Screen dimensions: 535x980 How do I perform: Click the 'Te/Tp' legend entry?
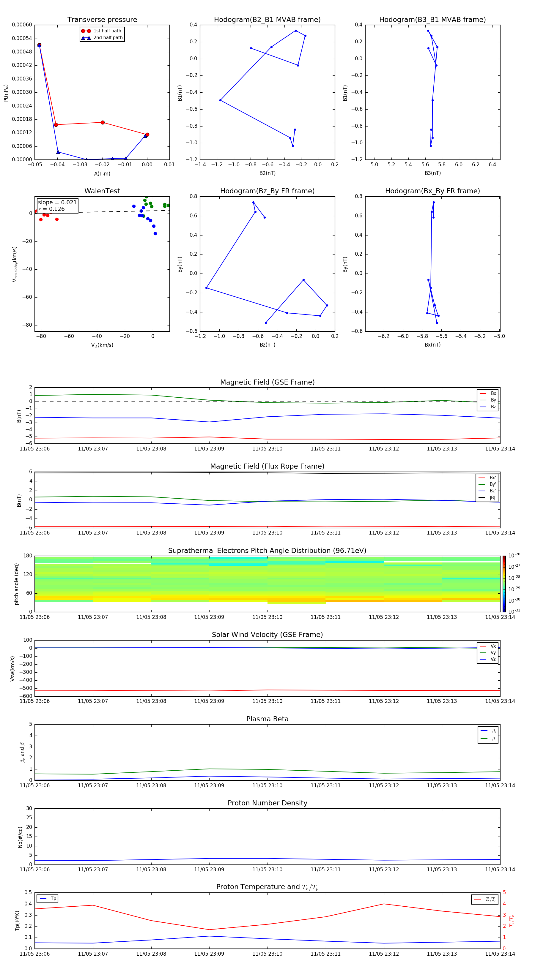[x=485, y=899]
